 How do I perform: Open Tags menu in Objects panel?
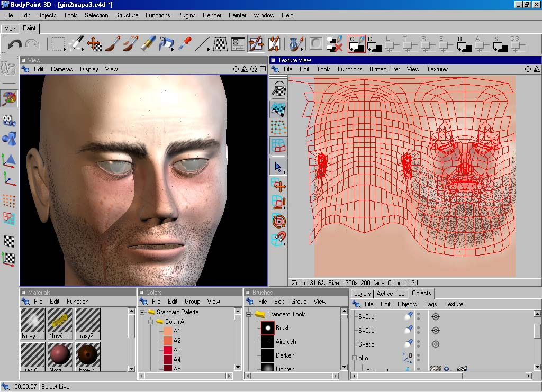(430, 304)
